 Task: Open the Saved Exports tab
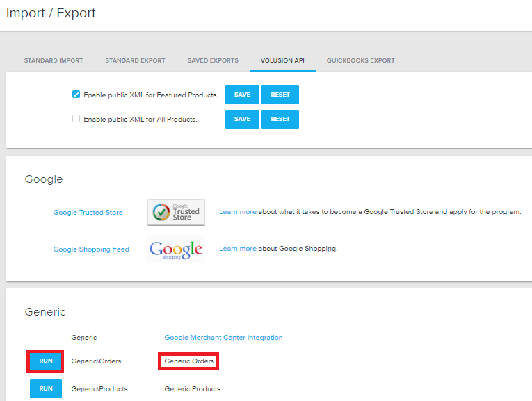coord(213,60)
